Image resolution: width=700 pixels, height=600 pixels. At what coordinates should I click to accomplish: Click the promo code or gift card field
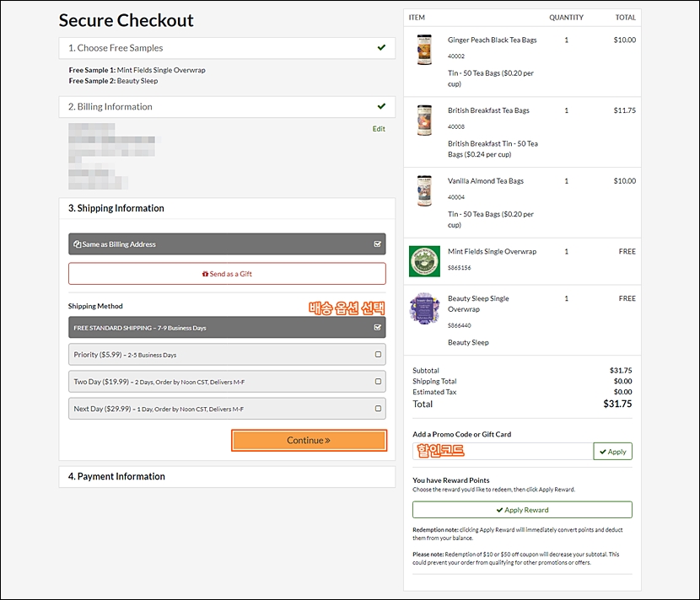click(503, 451)
